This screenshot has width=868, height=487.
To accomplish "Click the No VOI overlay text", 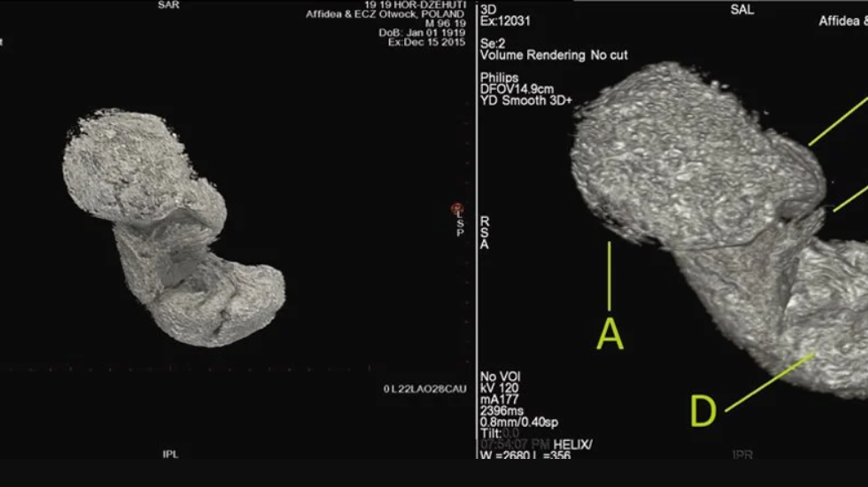I will [500, 376].
